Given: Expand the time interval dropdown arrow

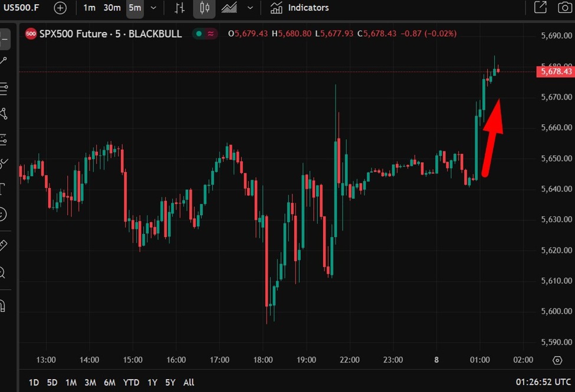Looking at the screenshot, I should [154, 8].
